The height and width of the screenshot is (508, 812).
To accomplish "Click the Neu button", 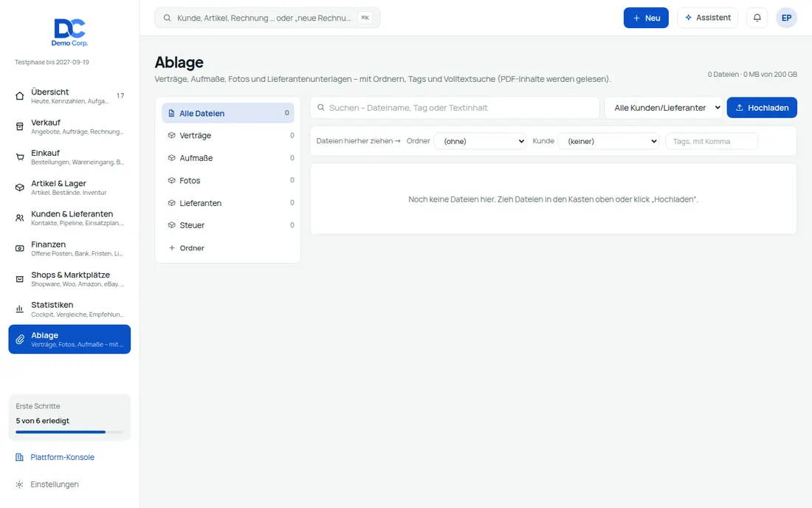I will click(646, 18).
